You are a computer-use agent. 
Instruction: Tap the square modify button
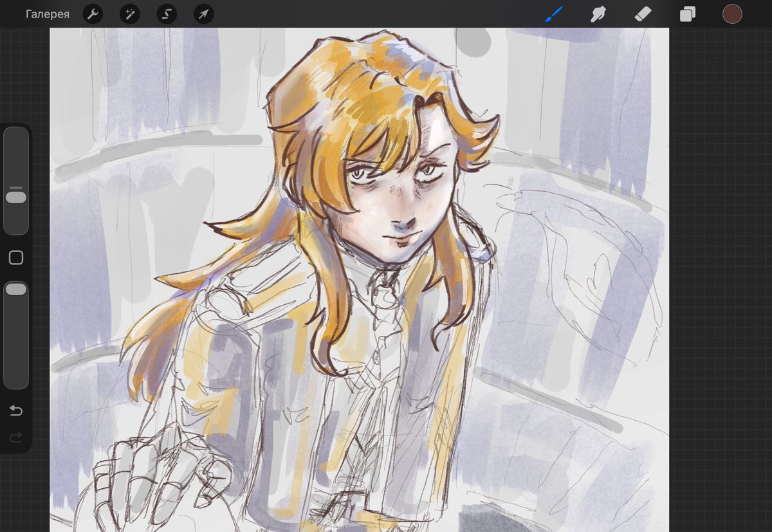pos(16,258)
